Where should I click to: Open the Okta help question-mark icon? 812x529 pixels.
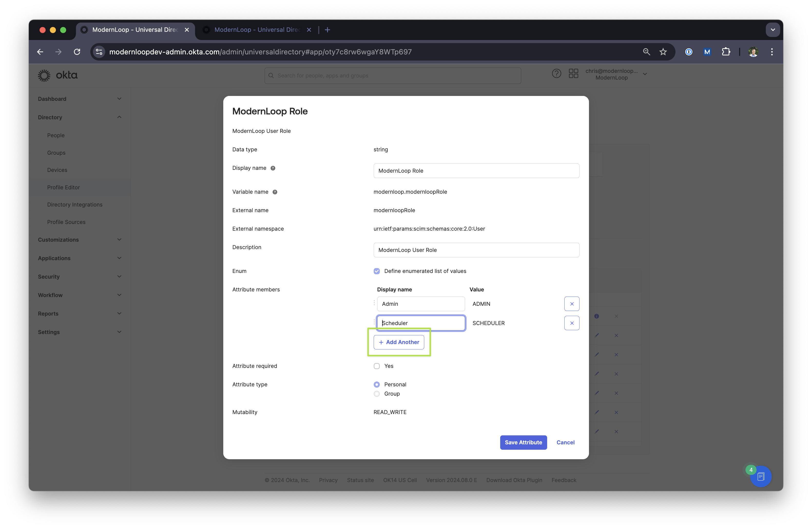[556, 74]
